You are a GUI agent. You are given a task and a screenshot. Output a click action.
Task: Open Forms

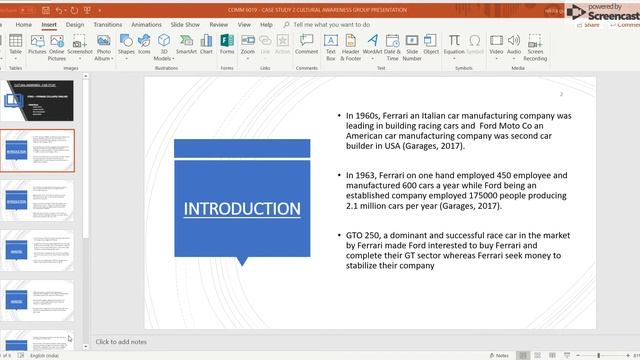point(227,45)
